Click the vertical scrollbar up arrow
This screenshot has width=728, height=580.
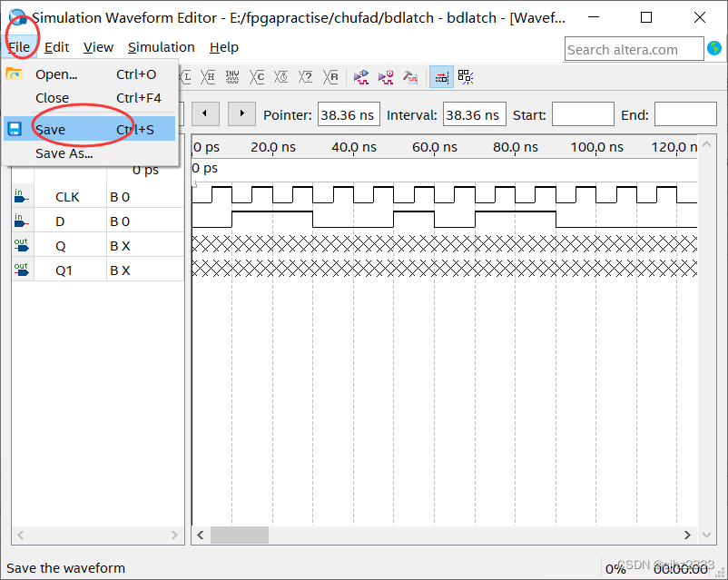[x=706, y=144]
